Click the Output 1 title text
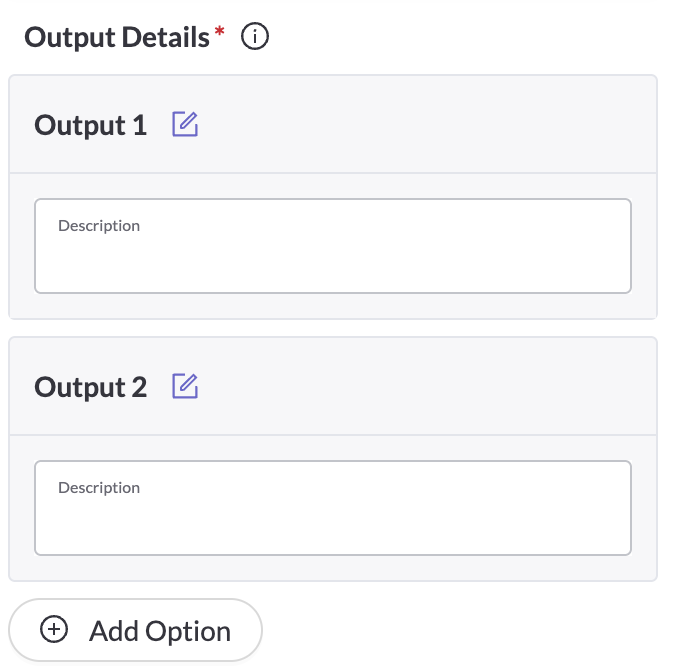Viewport: 676px width, 672px height. (x=91, y=126)
